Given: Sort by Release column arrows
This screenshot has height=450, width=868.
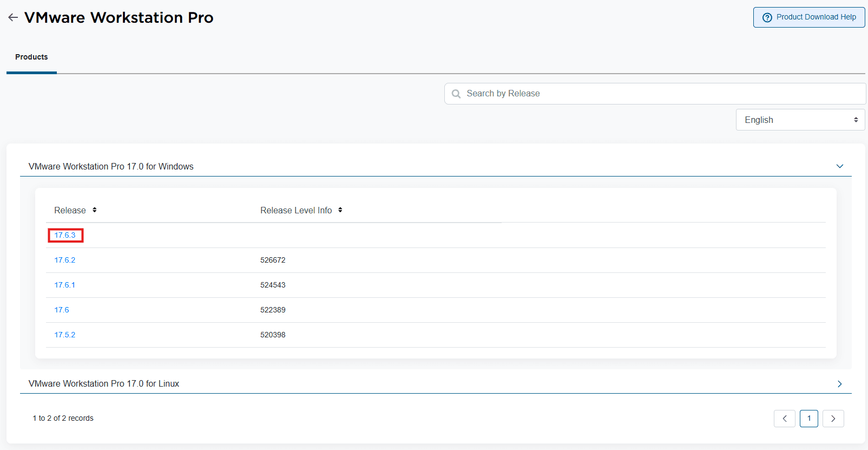Looking at the screenshot, I should click(x=94, y=210).
